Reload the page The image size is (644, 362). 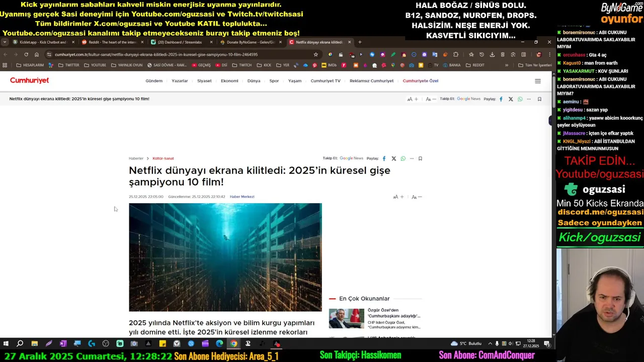(x=26, y=54)
